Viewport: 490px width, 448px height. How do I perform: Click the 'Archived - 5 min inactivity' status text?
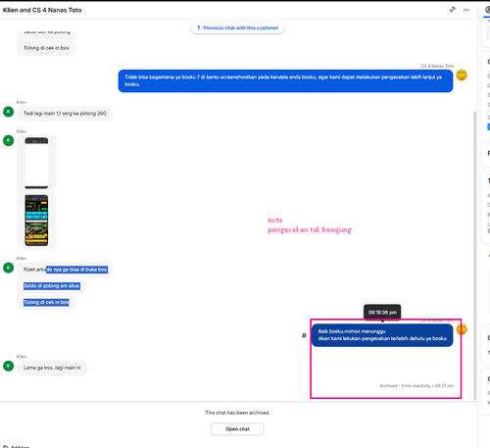tap(416, 386)
